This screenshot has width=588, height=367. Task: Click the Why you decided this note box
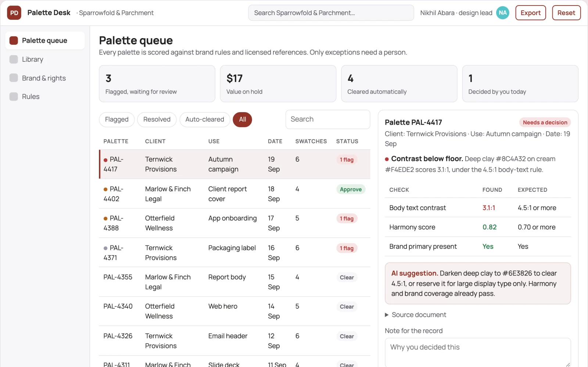click(478, 353)
